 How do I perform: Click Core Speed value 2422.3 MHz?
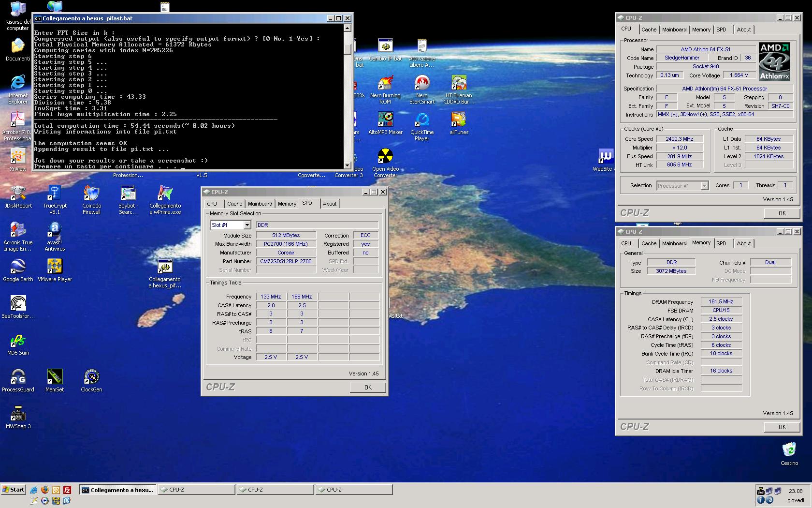click(679, 139)
